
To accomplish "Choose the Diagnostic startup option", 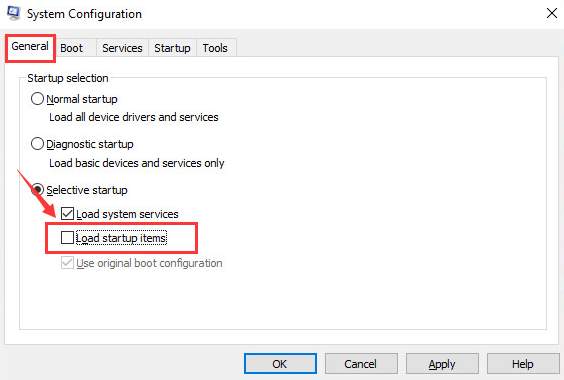I will tap(37, 144).
